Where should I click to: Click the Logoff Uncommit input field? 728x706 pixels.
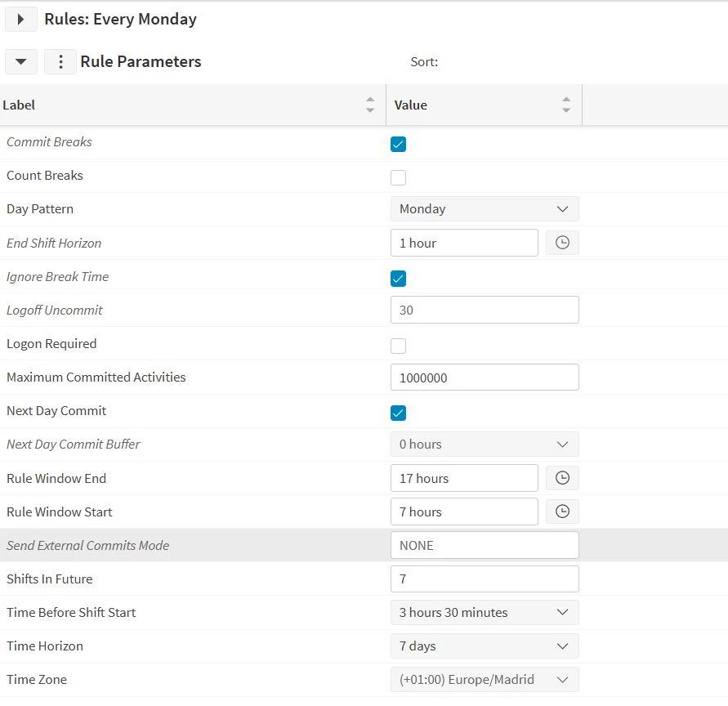click(485, 311)
